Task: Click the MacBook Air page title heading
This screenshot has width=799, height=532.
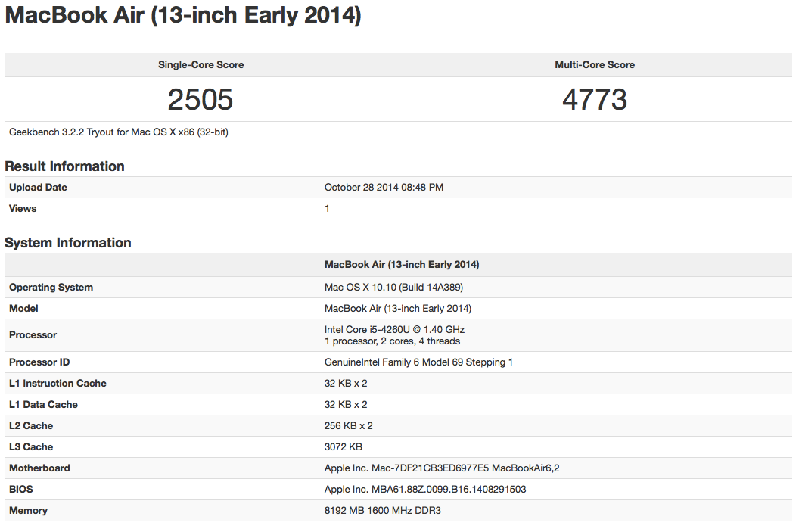Action: pos(183,17)
